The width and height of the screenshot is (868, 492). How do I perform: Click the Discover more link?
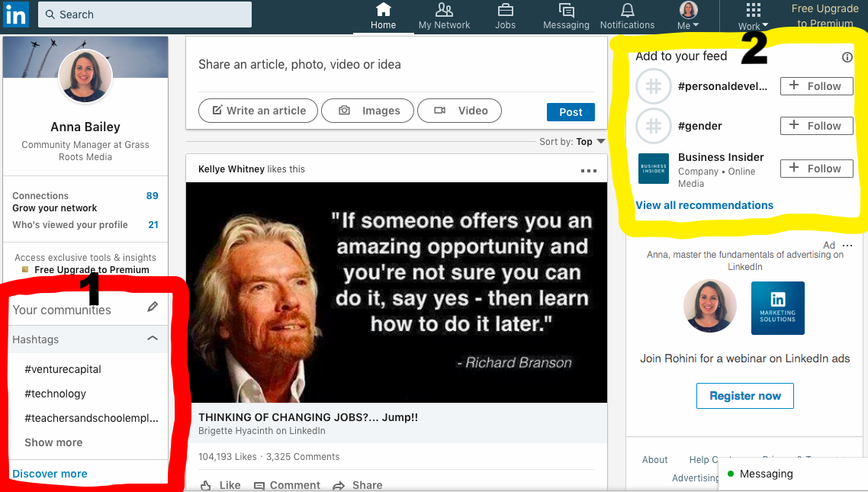50,474
